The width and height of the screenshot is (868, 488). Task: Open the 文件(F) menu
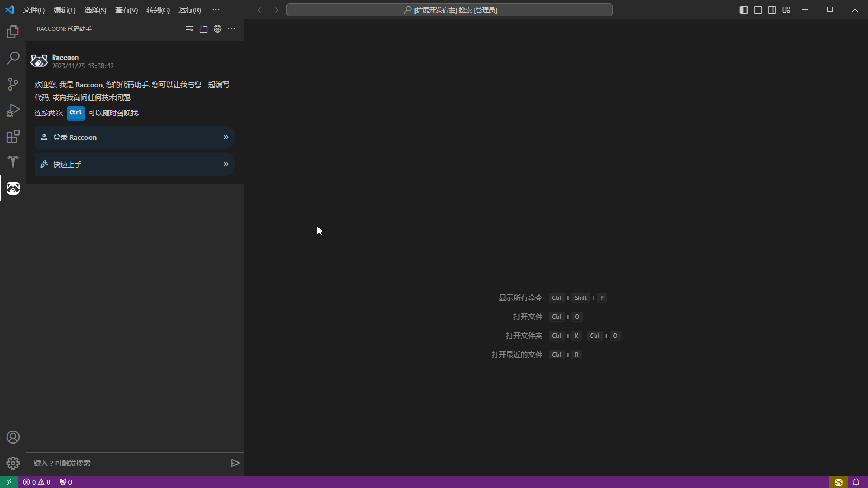(x=34, y=10)
